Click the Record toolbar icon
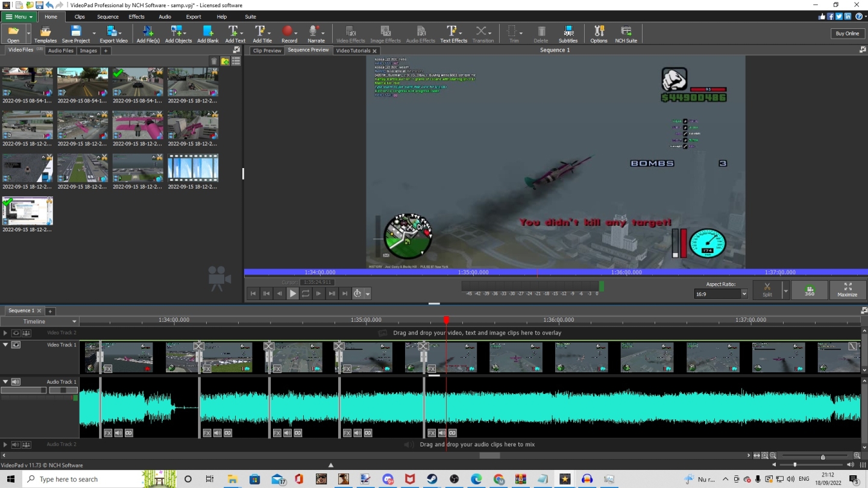Screen dimensions: 868x488 click(289, 33)
